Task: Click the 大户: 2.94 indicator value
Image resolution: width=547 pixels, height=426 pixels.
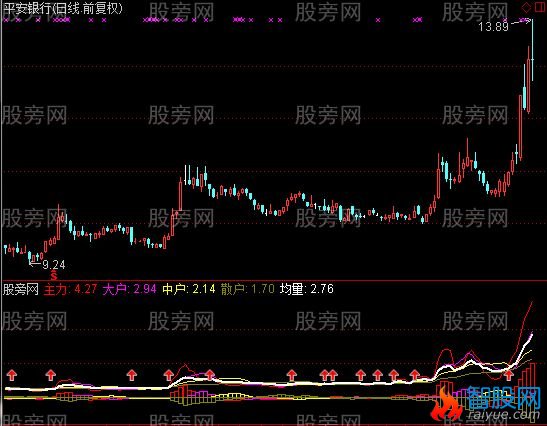Action: click(x=129, y=289)
